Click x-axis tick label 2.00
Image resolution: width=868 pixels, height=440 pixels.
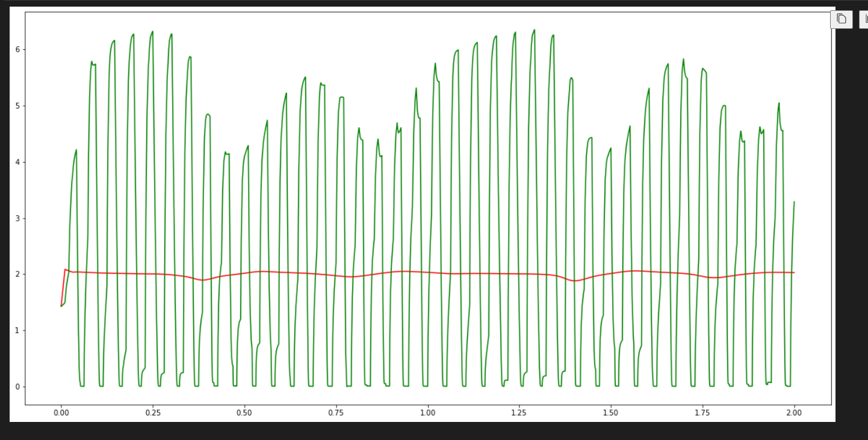tap(795, 413)
